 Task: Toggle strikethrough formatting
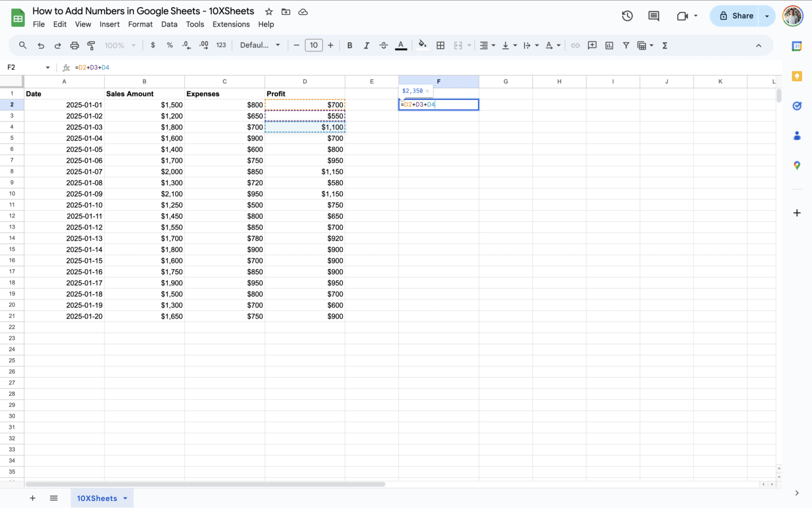click(384, 45)
